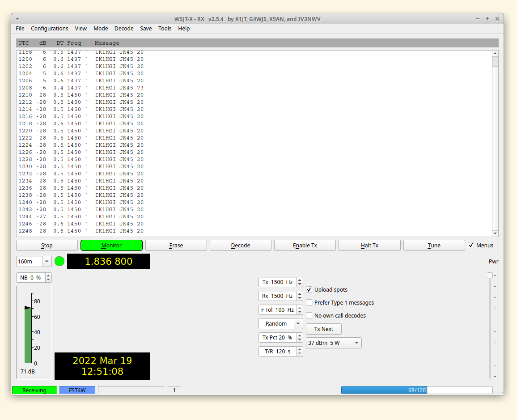Open the Decode menu
Viewport: 517px width, 420px height.
coord(124,28)
